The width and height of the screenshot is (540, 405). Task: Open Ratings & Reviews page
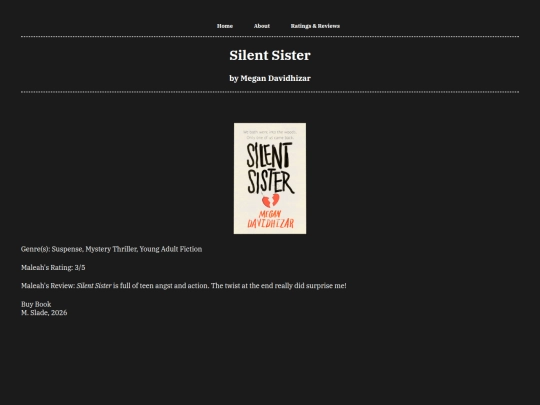pos(315,26)
